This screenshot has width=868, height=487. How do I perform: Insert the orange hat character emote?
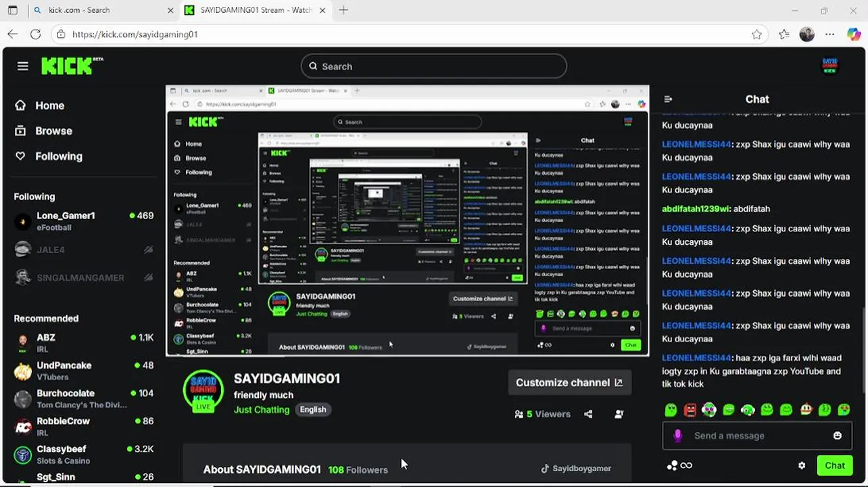806,409
